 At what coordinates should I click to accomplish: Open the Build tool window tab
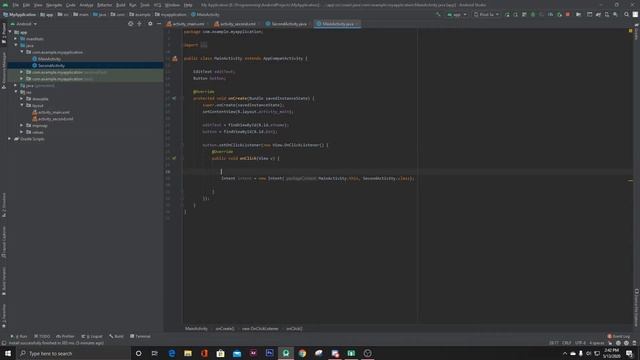[116, 336]
